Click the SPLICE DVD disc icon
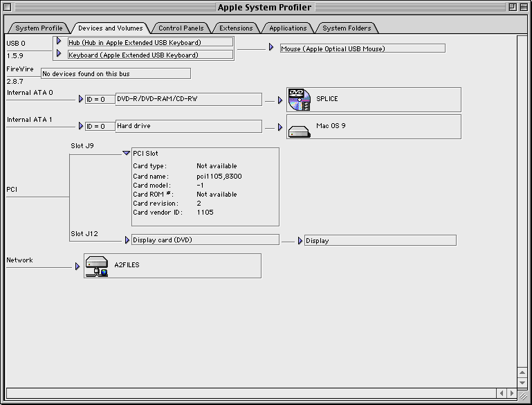The image size is (532, 405). (300, 100)
